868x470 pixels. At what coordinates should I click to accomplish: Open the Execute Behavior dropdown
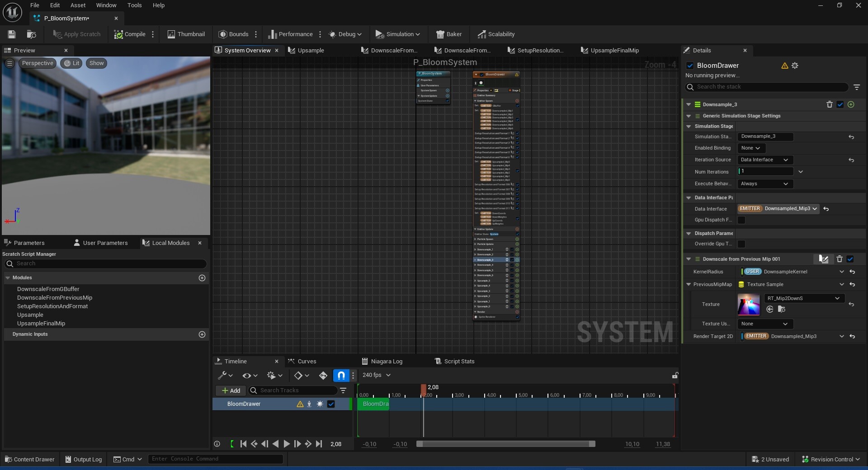click(x=764, y=184)
